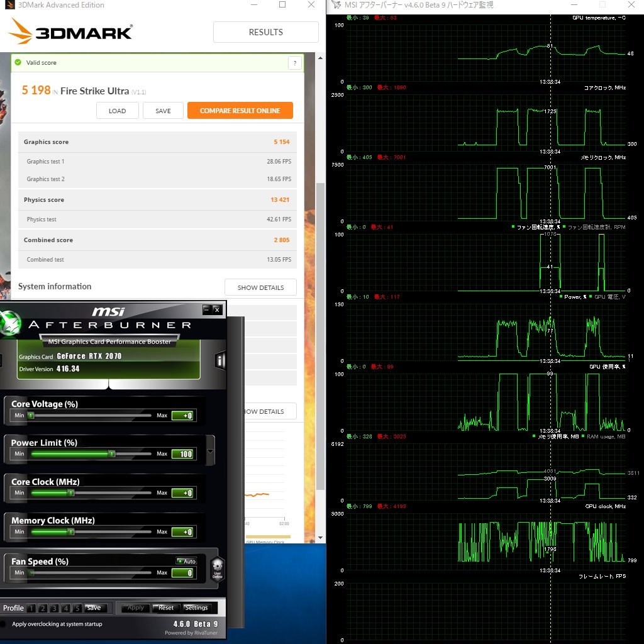Click SAVE in 3DMark results

[163, 111]
